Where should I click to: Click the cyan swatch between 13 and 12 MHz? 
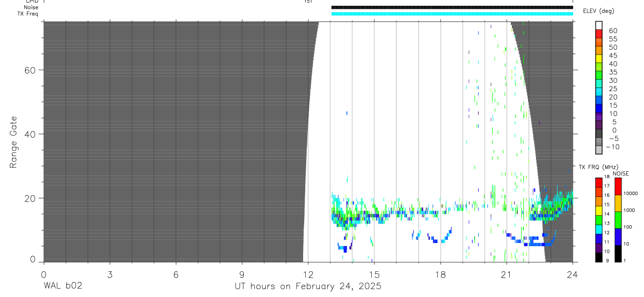pos(599,229)
